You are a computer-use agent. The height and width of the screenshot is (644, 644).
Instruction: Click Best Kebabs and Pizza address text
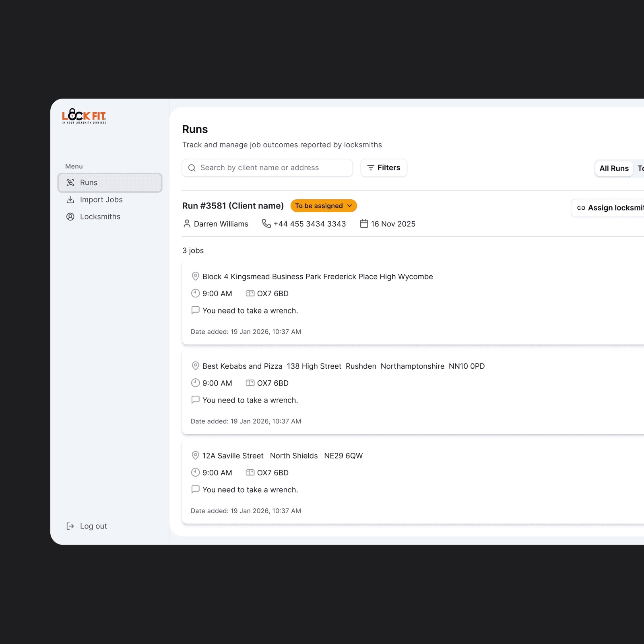[344, 366]
